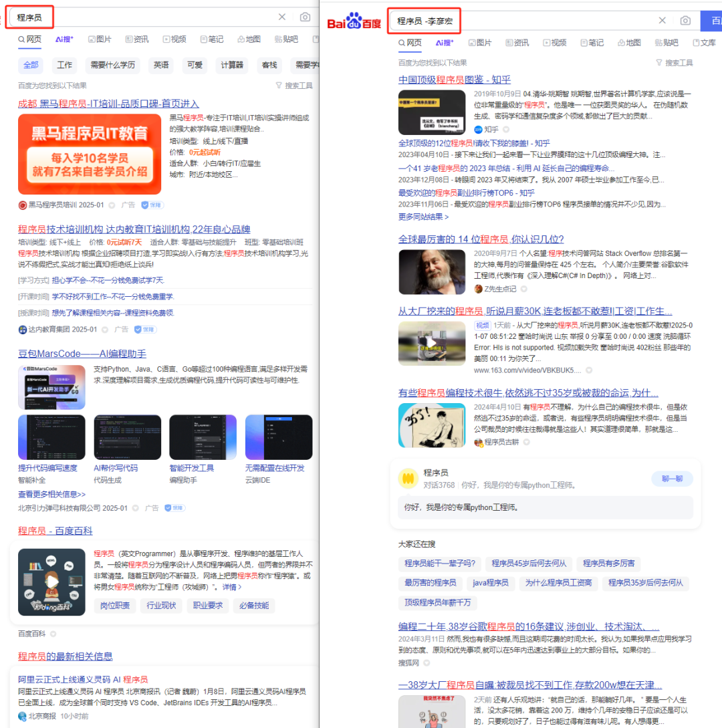Click the 必备技能 tag button
The height and width of the screenshot is (728, 722).
[x=254, y=606]
